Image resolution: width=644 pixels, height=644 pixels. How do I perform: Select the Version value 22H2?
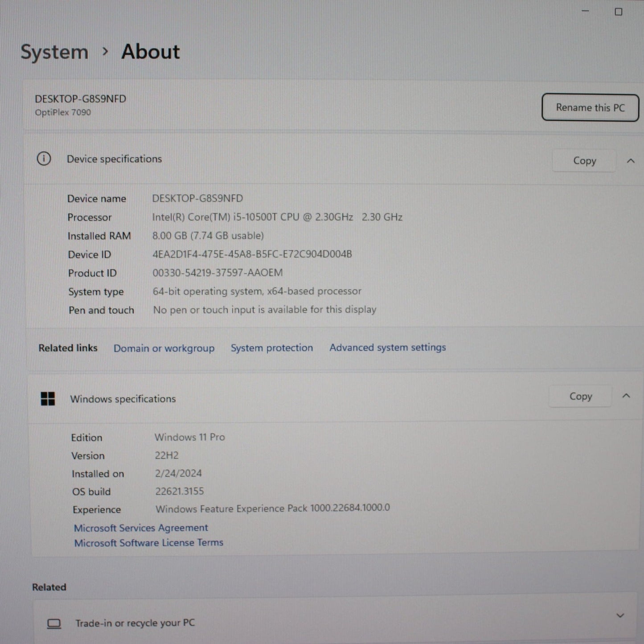coord(167,455)
